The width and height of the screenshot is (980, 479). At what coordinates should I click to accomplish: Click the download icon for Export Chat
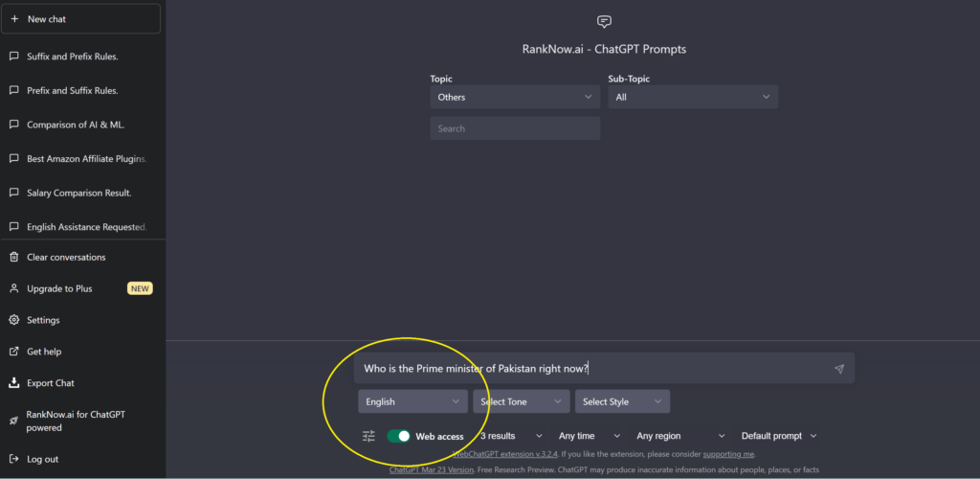(13, 382)
